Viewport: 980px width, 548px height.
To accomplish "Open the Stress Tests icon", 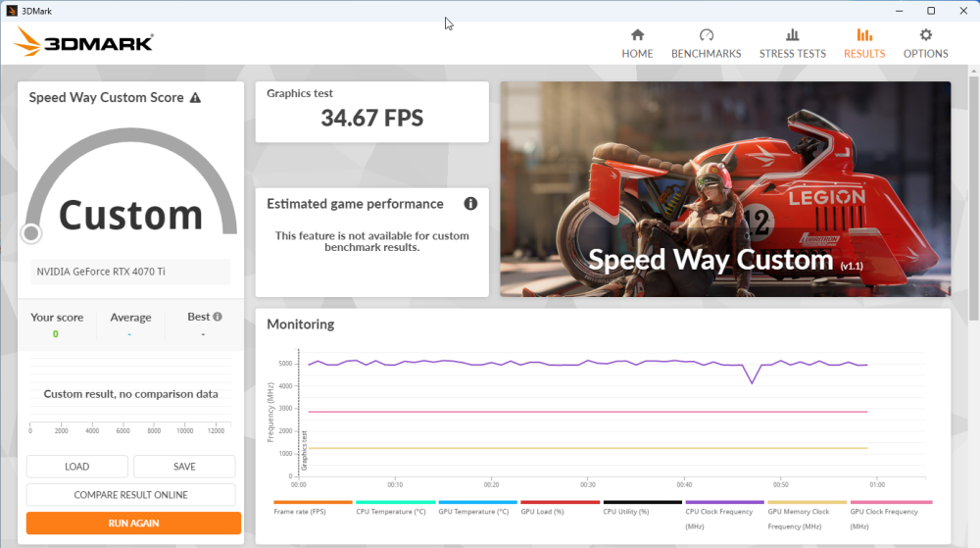I will tap(793, 35).
